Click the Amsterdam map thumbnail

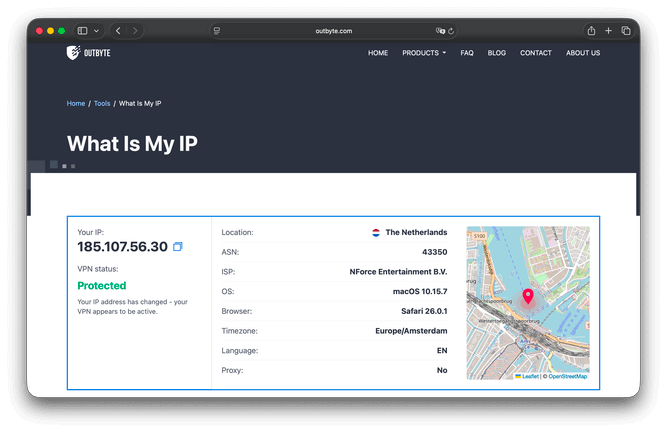[x=528, y=303]
